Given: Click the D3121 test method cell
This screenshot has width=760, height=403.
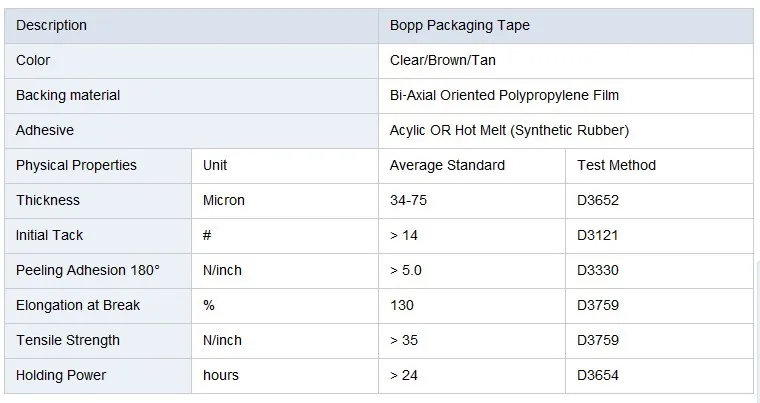Looking at the screenshot, I should click(x=598, y=235).
